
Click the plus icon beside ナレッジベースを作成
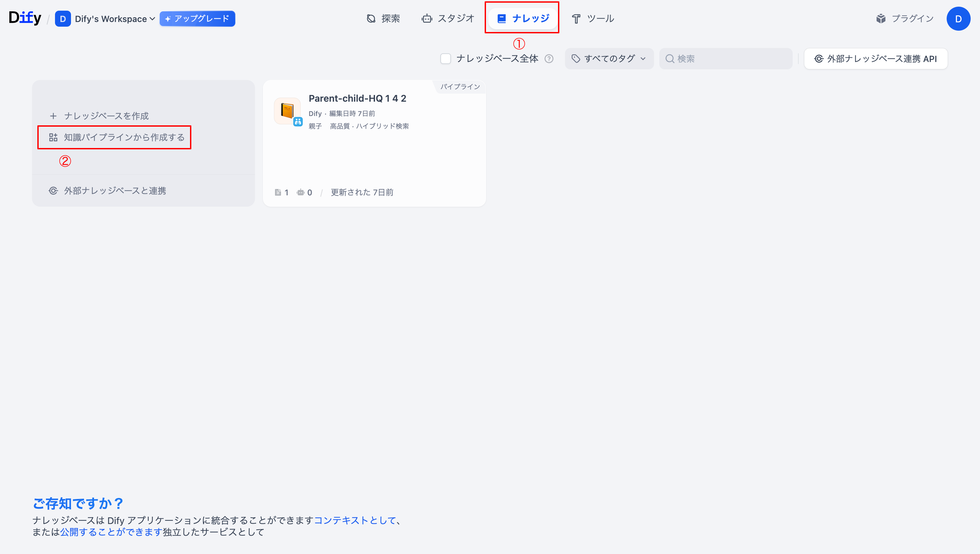53,116
